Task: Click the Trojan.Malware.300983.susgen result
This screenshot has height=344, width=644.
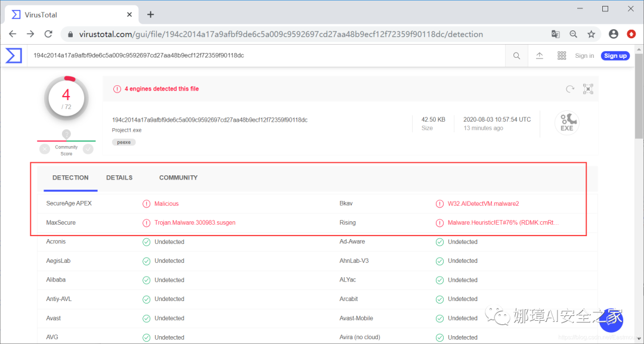Action: (195, 222)
